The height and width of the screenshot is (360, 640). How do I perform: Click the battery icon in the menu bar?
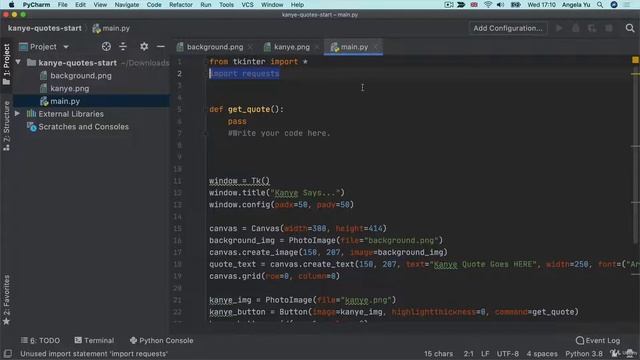tap(516, 4)
